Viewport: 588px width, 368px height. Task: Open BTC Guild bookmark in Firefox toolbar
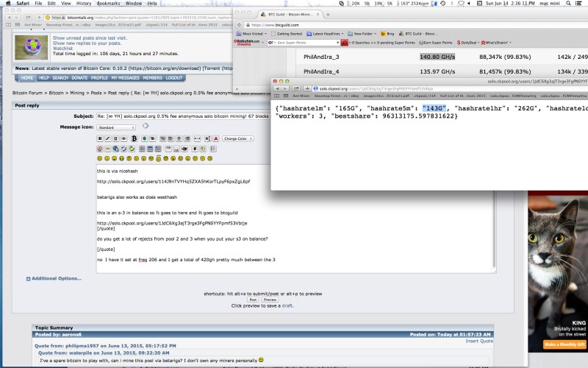pos(417,34)
